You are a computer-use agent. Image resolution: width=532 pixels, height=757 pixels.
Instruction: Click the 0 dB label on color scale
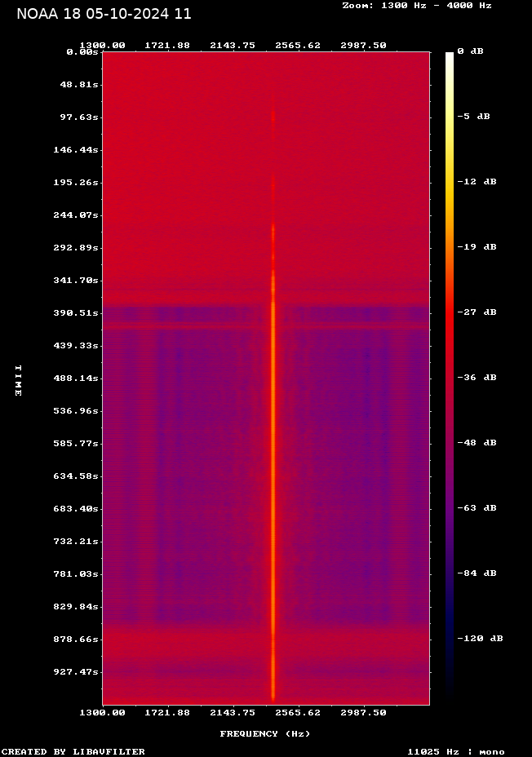(x=470, y=51)
